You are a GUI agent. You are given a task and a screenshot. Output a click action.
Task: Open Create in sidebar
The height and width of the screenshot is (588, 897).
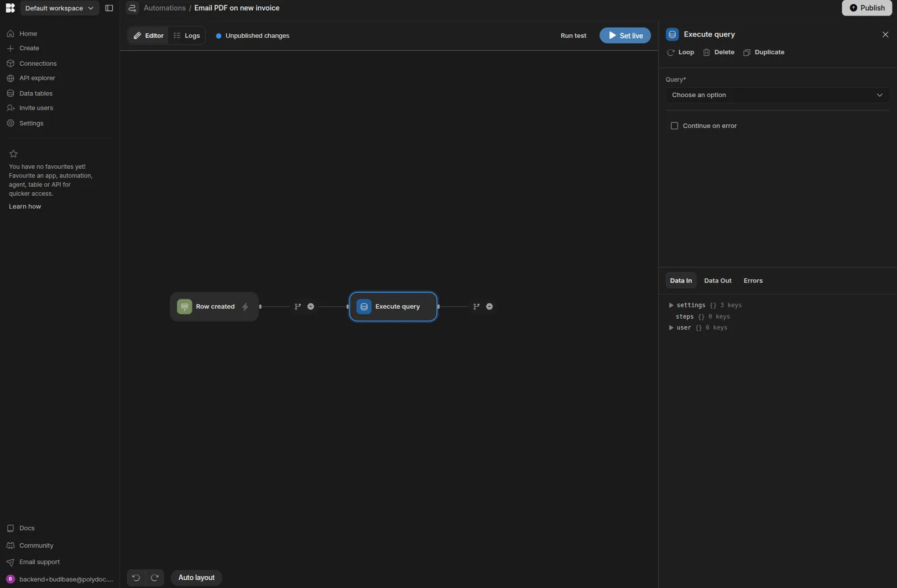(x=29, y=48)
